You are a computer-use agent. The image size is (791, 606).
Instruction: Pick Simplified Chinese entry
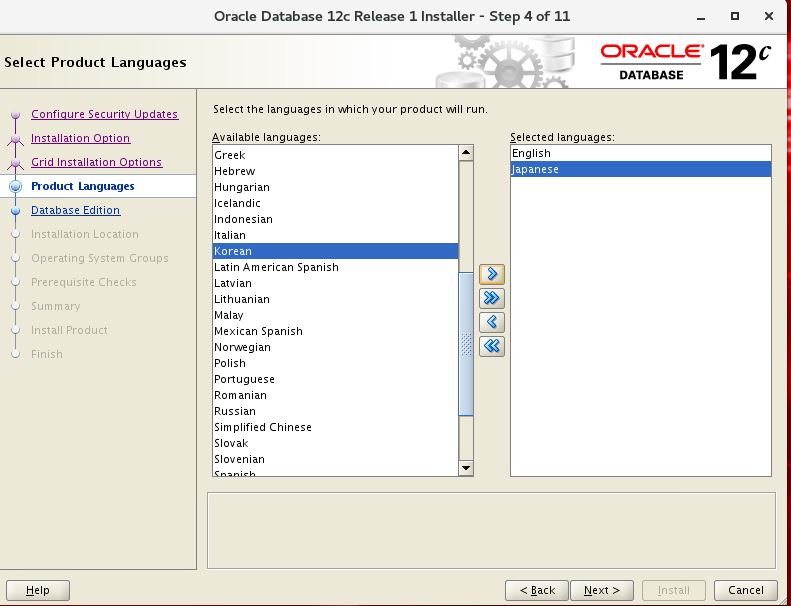(x=335, y=427)
